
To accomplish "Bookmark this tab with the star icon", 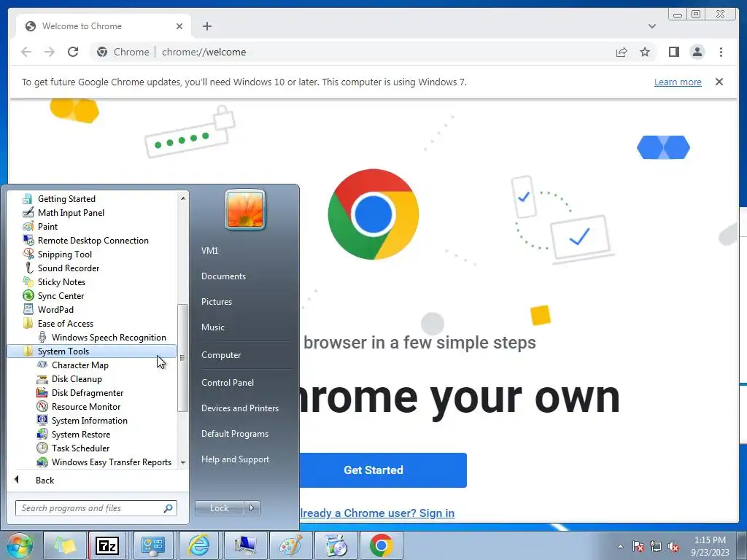I will [x=645, y=52].
